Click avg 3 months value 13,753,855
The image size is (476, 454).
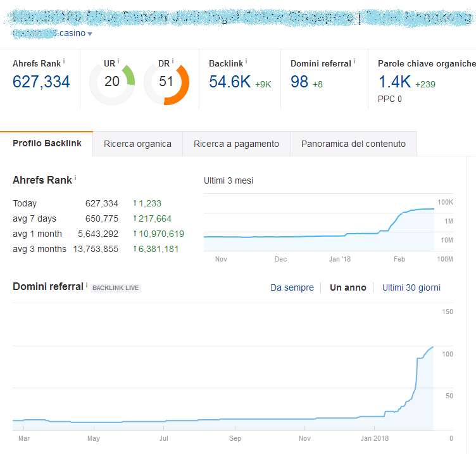pyautogui.click(x=96, y=249)
